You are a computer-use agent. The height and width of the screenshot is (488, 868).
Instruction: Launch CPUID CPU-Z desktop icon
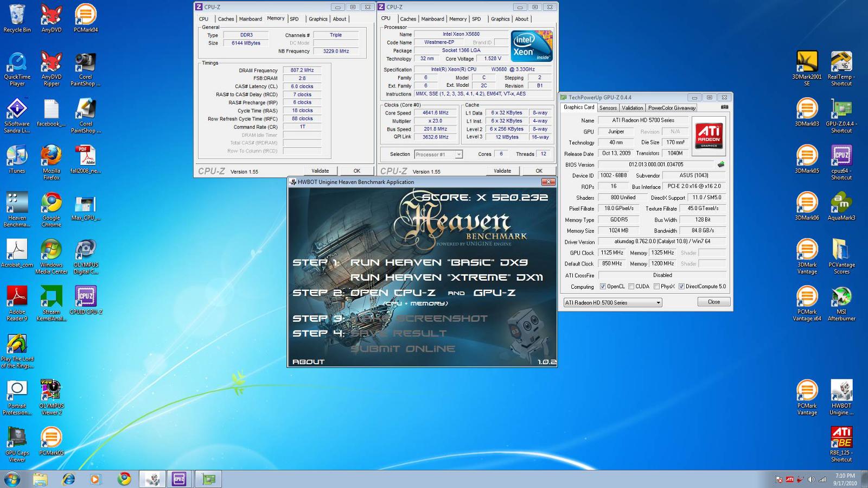point(86,300)
